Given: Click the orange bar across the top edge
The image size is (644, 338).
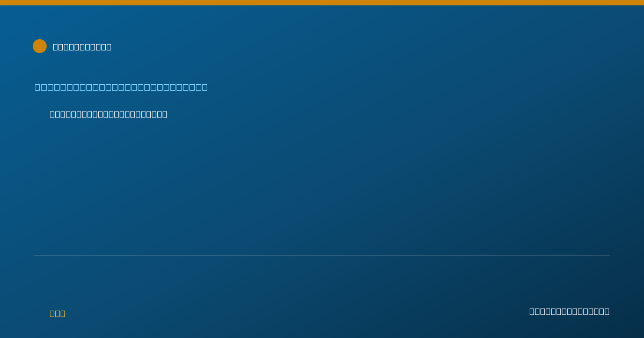Looking at the screenshot, I should pyautogui.click(x=322, y=3).
